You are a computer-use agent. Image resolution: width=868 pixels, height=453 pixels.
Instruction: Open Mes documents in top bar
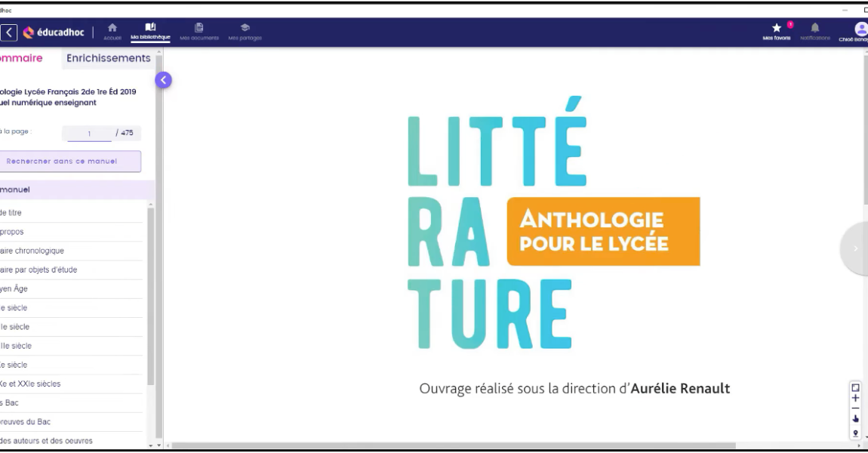coord(199,31)
